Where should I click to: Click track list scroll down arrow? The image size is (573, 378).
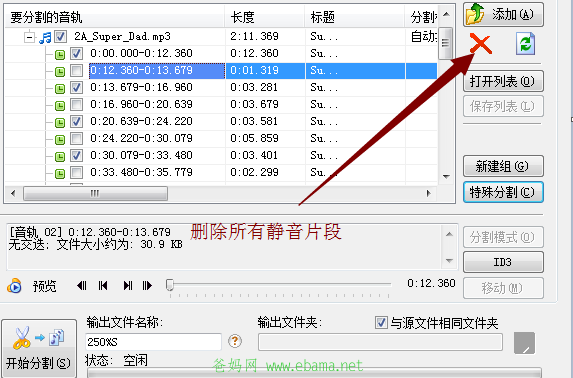tap(446, 177)
